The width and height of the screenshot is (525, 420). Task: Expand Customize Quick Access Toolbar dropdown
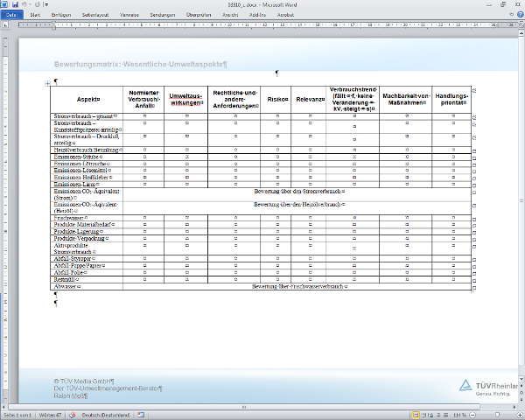click(x=47, y=5)
